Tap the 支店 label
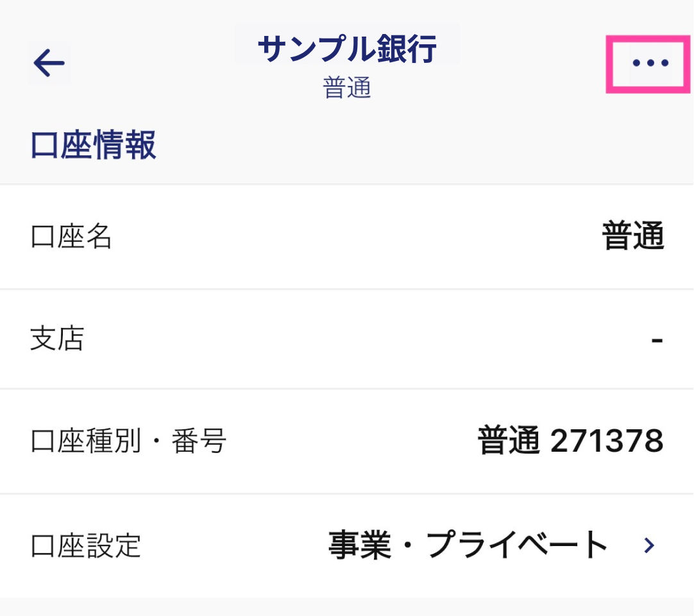Image resolution: width=694 pixels, height=616 pixels. (57, 338)
